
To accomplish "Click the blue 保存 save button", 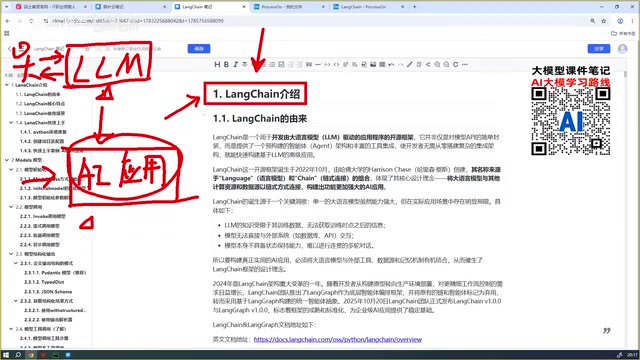I will click(x=199, y=49).
